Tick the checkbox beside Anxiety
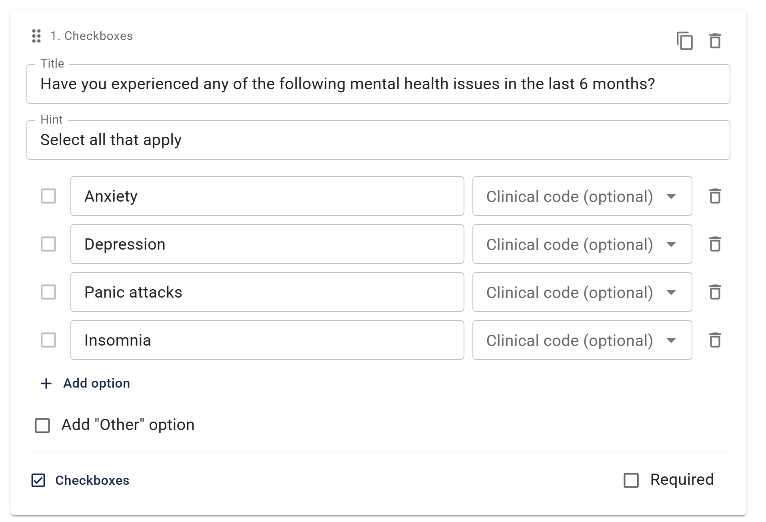The height and width of the screenshot is (522, 766). [48, 196]
